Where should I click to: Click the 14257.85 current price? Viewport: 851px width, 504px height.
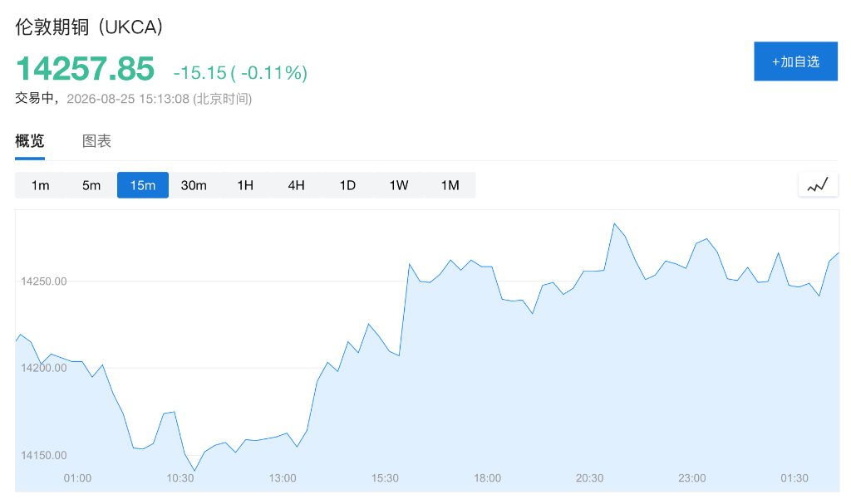tap(86, 69)
